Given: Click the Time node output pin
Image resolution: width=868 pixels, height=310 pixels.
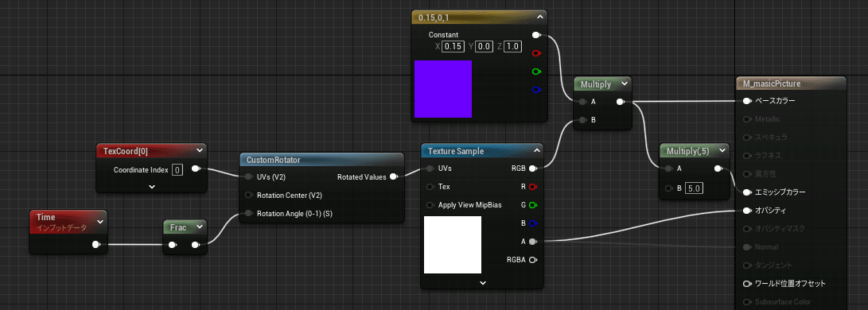Looking at the screenshot, I should [x=96, y=244].
